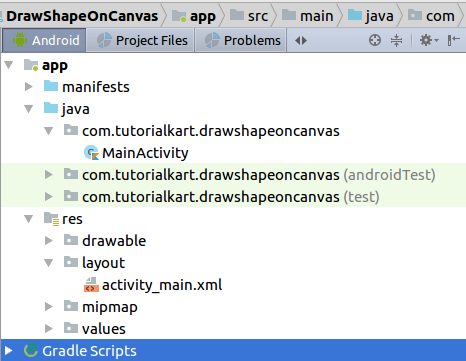Click the scroll from source target icon
Screen dimensions: 466x361
375,40
